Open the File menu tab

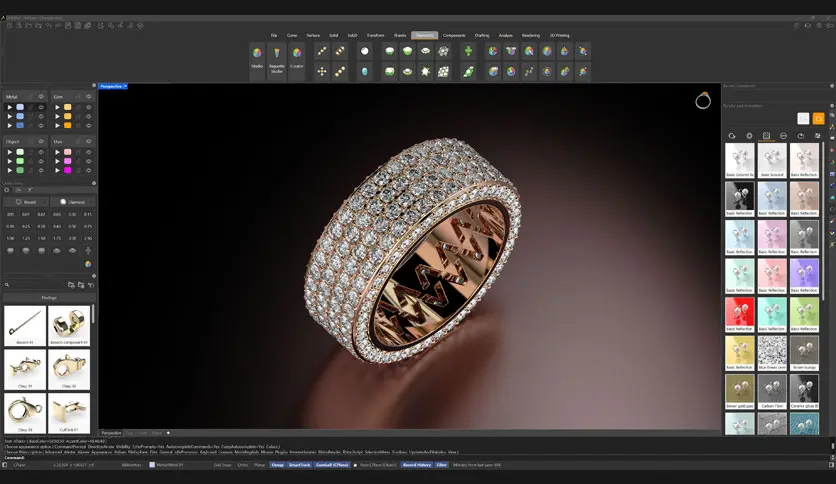pyautogui.click(x=274, y=35)
